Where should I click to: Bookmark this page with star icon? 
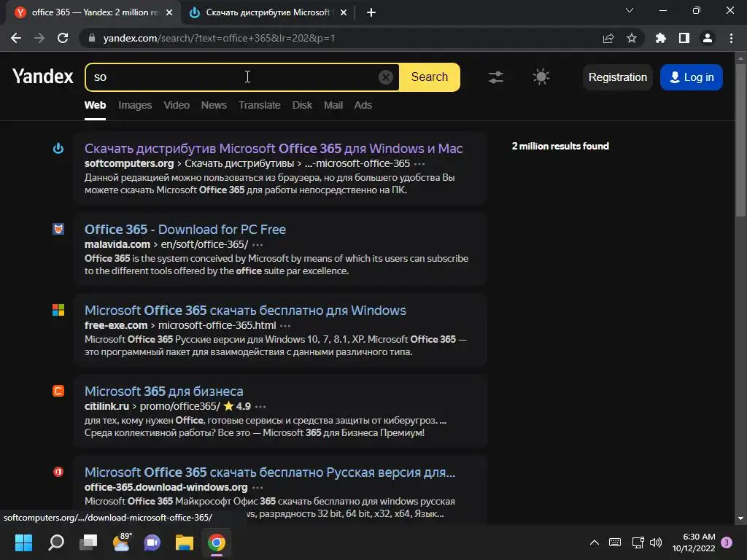tap(632, 38)
